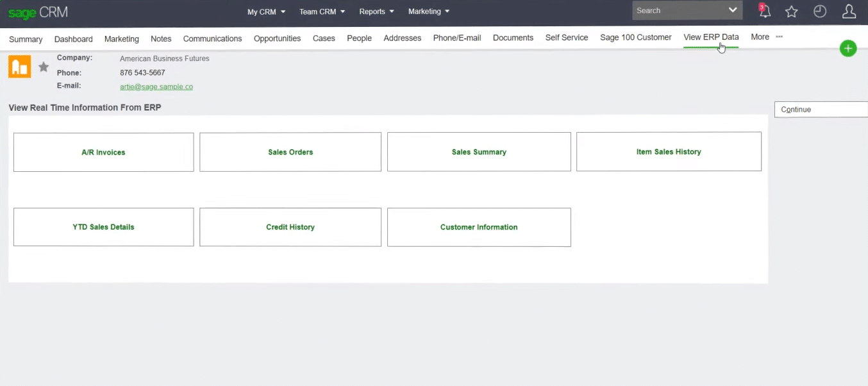
Task: Switch to the Dashboard tab
Action: [74, 39]
